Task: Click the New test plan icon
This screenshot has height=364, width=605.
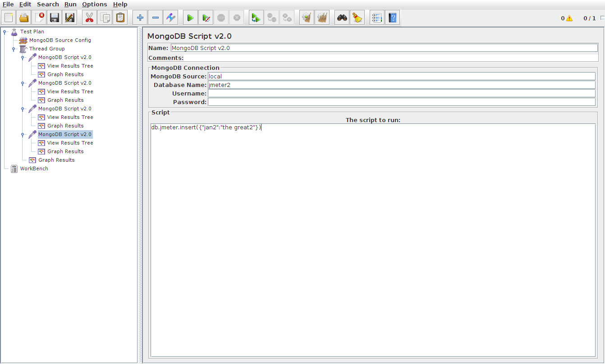Action: pyautogui.click(x=9, y=18)
